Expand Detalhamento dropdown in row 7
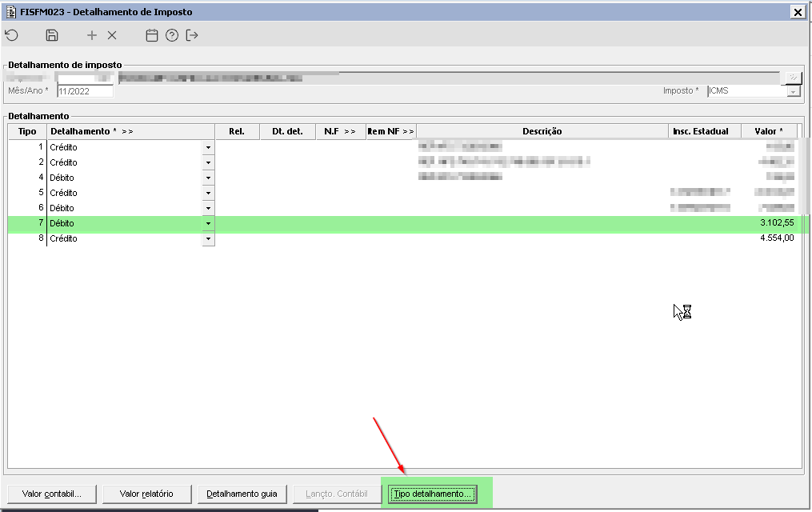The height and width of the screenshot is (512, 812). tap(208, 224)
